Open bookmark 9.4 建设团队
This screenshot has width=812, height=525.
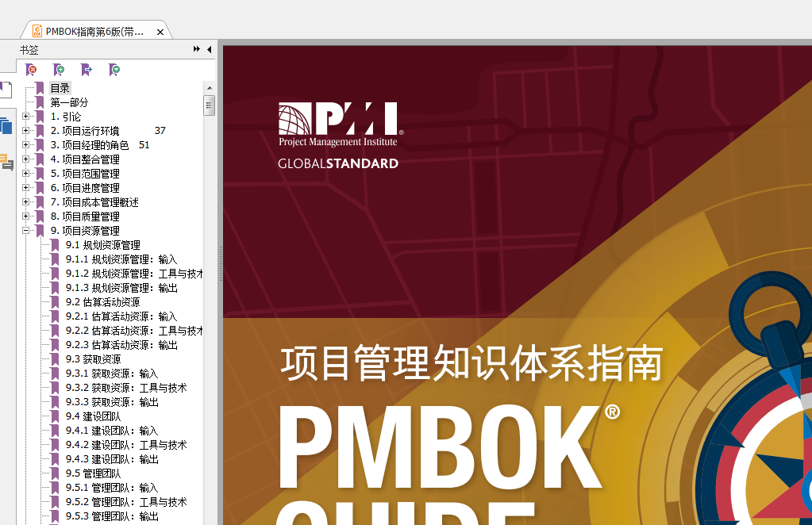93,416
